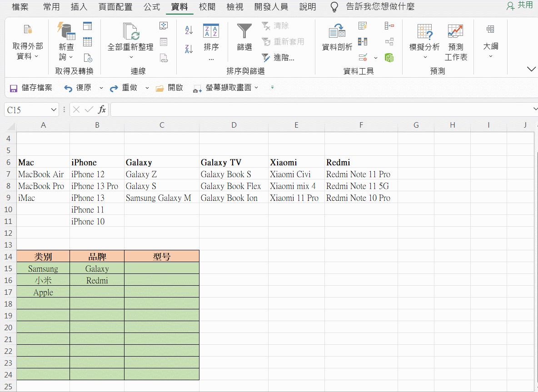
Task: Open the 復原 undo history dropdown arrow
Action: click(x=101, y=88)
